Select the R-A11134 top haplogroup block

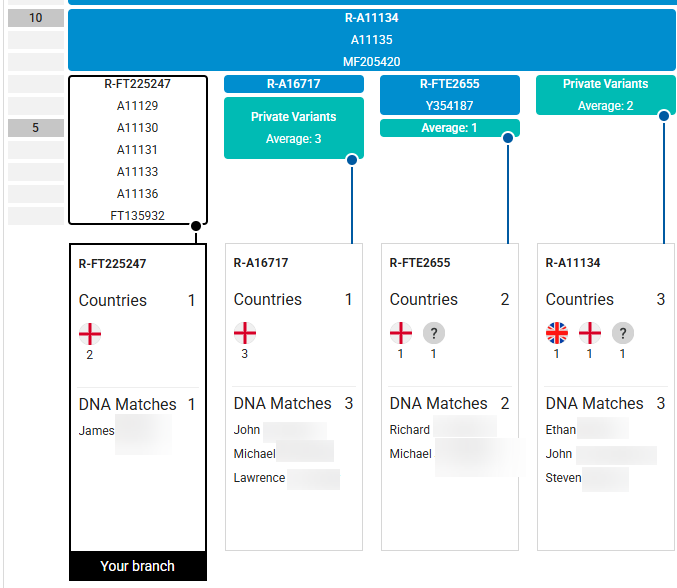click(372, 40)
